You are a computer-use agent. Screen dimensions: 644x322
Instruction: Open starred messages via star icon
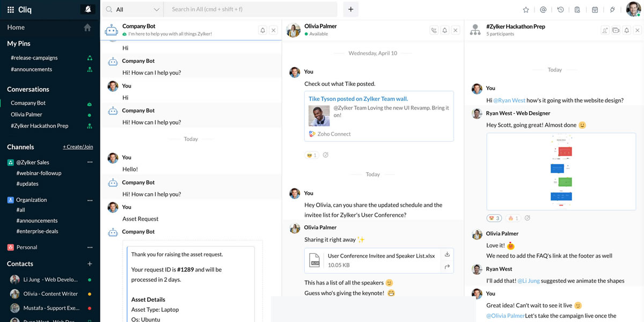pyautogui.click(x=526, y=10)
